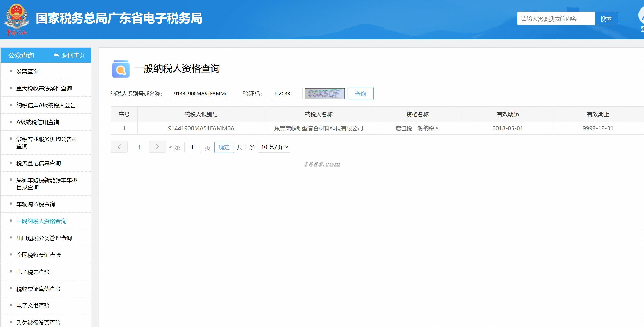Focus the 纳税人识别号或名称 input field
This screenshot has width=644, height=327.
[x=199, y=94]
